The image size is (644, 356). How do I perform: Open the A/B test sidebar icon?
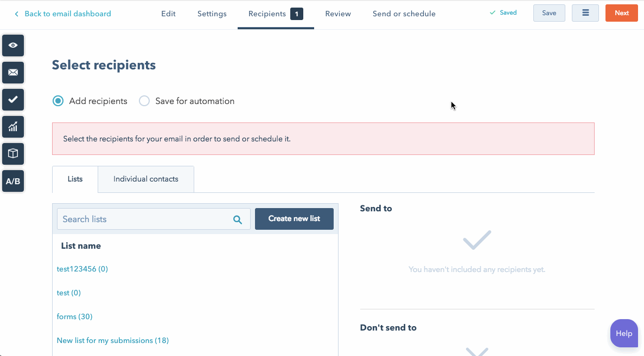[13, 182]
